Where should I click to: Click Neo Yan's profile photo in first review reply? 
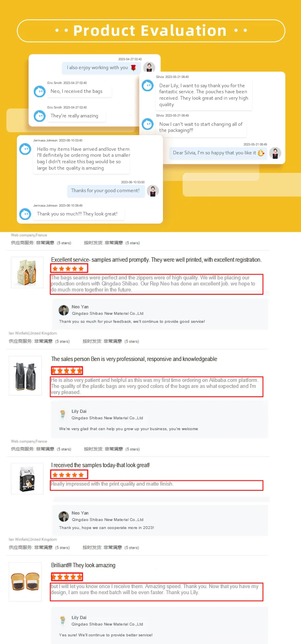64,310
